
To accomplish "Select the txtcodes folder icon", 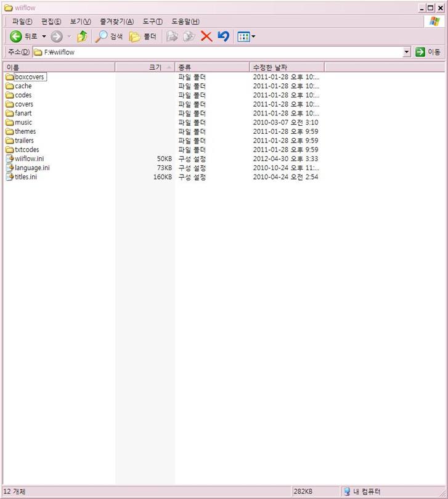I will (9, 149).
